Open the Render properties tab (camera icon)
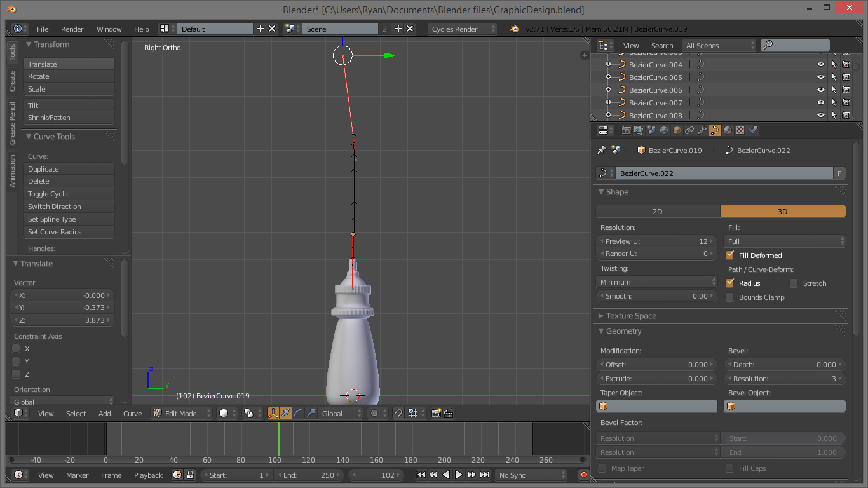Screen dimensions: 868x488 point(626,130)
